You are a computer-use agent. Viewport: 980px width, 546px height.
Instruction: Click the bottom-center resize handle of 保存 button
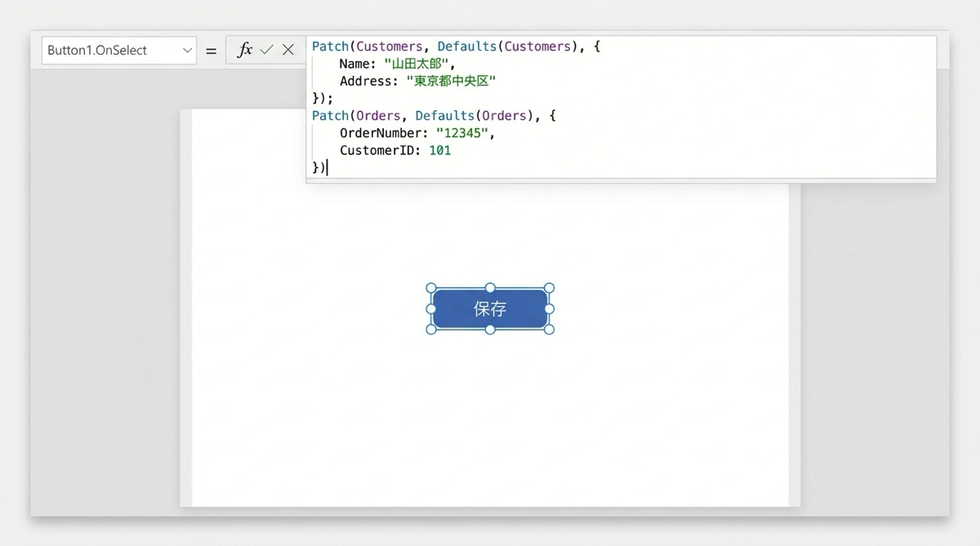490,329
